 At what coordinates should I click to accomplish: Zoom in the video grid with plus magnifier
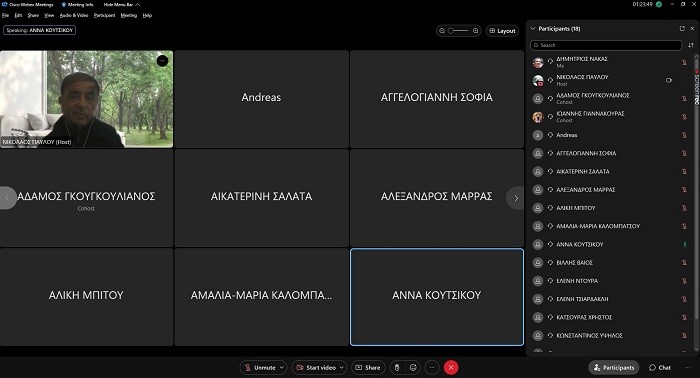[x=475, y=31]
